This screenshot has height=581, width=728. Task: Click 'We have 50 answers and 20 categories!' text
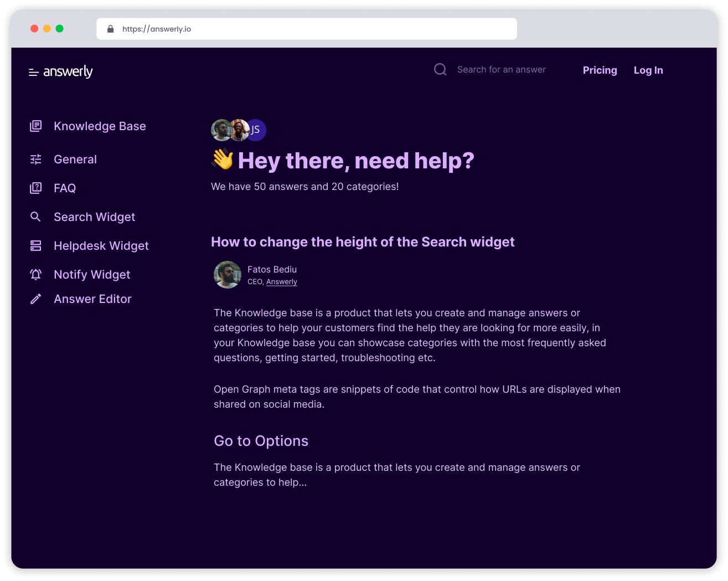click(304, 187)
